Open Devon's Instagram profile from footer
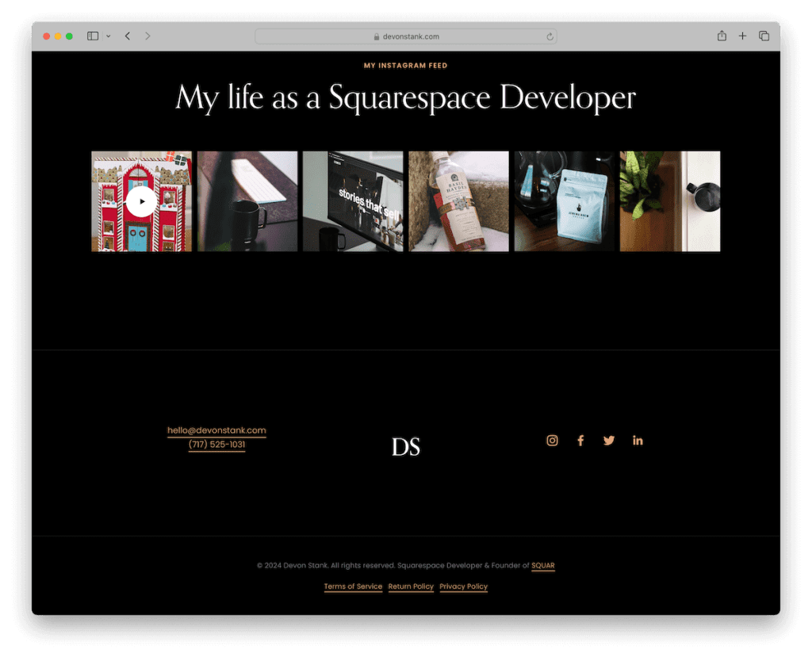 click(552, 440)
